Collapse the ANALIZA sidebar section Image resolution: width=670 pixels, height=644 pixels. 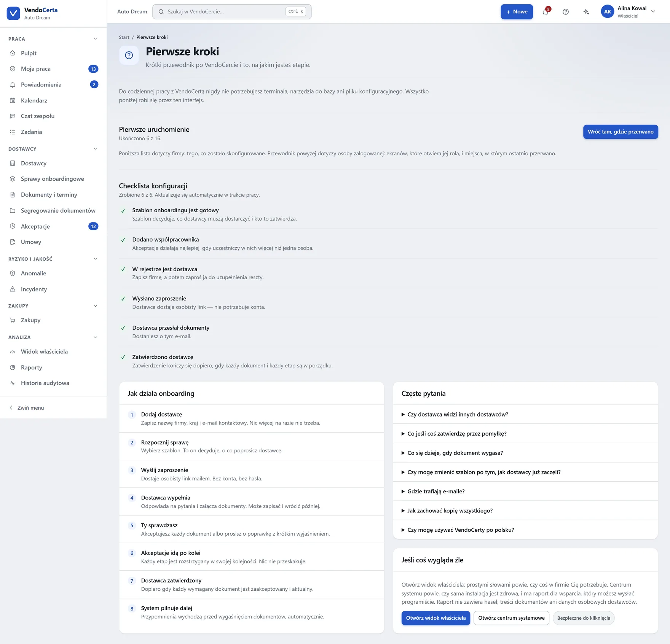[96, 337]
